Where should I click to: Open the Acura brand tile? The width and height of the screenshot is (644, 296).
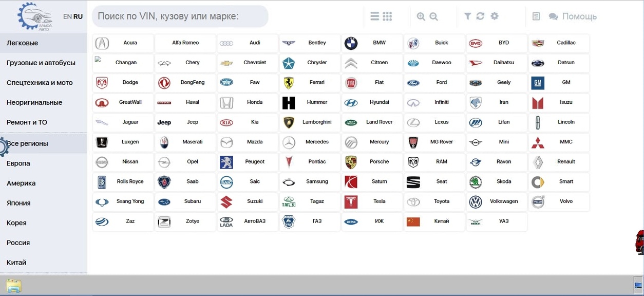pyautogui.click(x=123, y=43)
